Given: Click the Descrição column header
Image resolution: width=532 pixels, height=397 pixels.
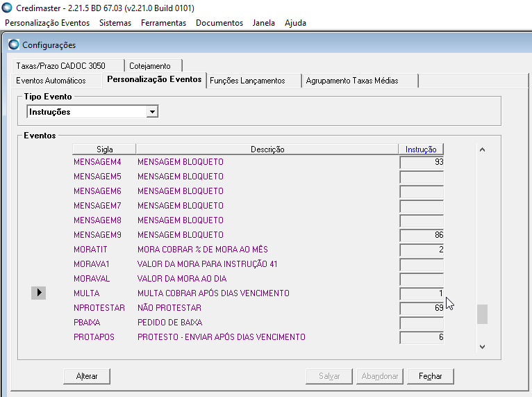Looking at the screenshot, I should tap(267, 149).
